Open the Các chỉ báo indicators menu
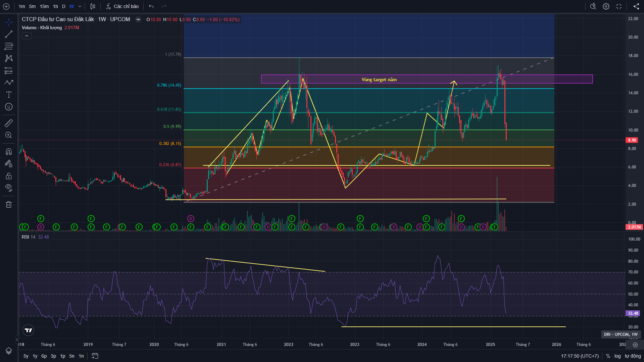Screen dimensions: 644x362 122,6
